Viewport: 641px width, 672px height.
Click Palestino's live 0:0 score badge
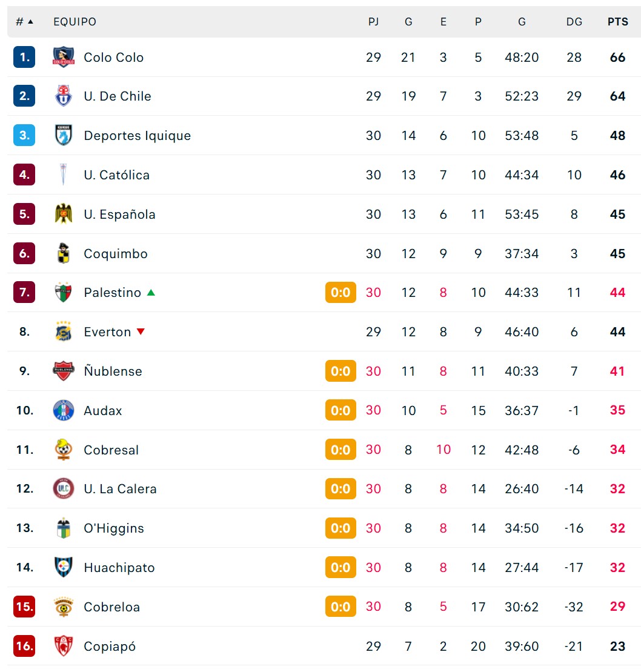(340, 292)
